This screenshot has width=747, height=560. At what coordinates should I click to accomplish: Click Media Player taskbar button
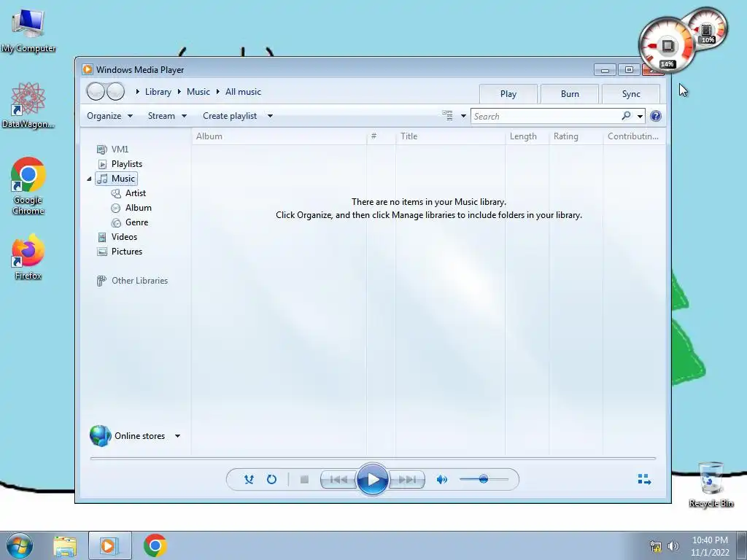coord(109,545)
